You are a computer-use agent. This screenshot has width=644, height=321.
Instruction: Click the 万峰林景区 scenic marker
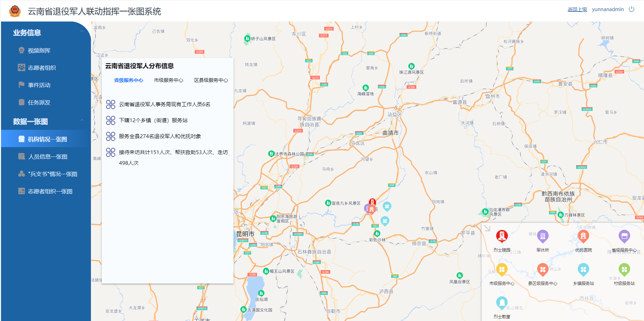coord(560,215)
